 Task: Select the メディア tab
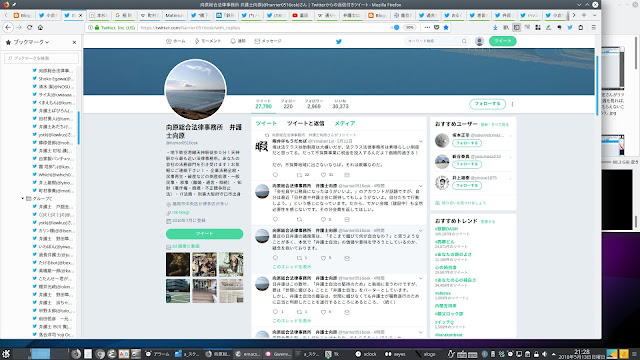(x=345, y=123)
